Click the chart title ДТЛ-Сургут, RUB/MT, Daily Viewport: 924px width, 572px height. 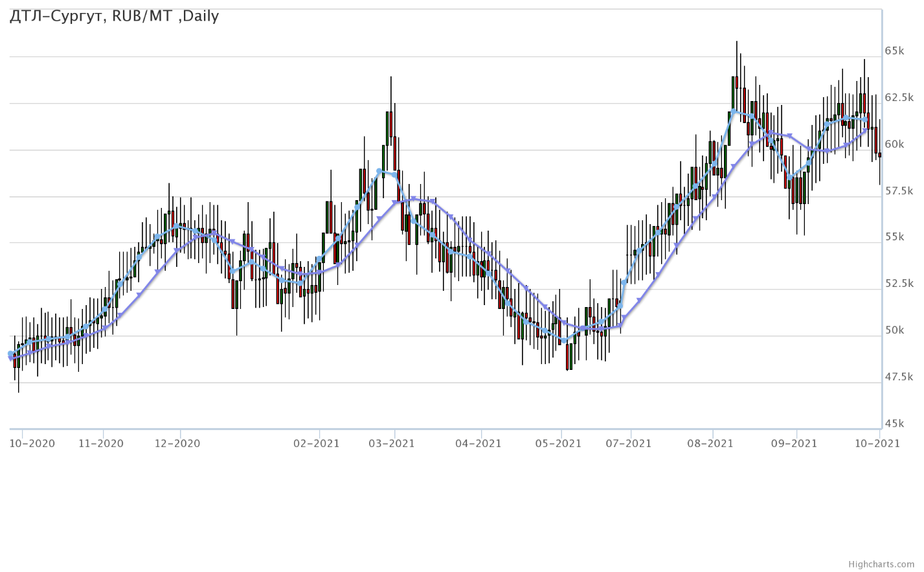114,16
